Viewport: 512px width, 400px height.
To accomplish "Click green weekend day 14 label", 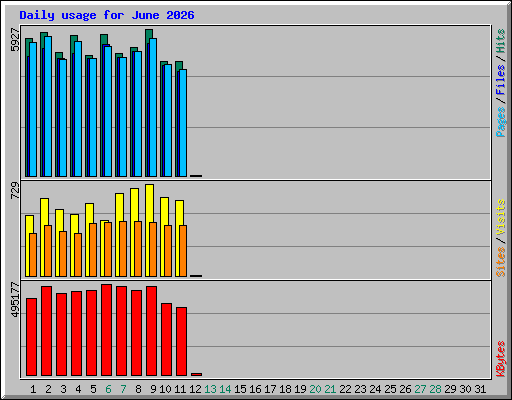I will pos(225,389).
